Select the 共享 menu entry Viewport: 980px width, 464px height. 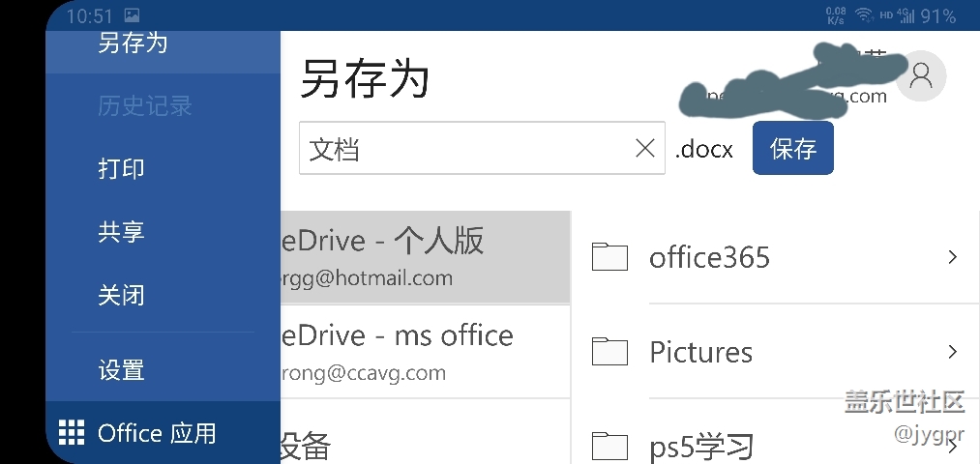click(x=121, y=232)
